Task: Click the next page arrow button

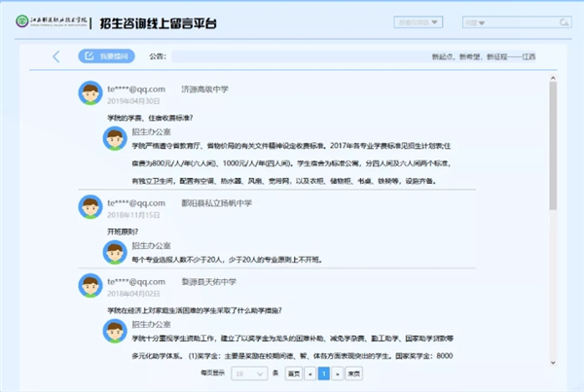Action: click(338, 374)
